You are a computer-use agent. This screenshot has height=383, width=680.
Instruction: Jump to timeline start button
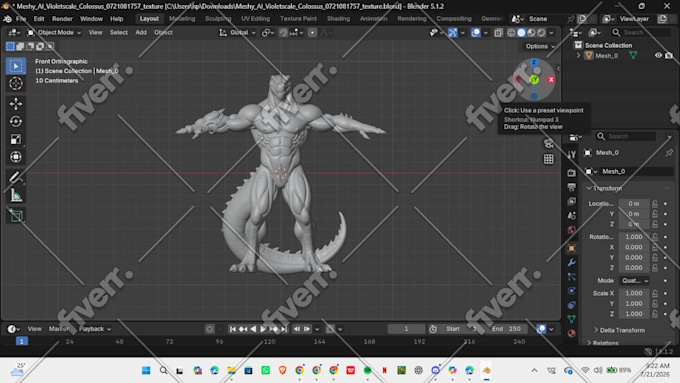tap(232, 329)
